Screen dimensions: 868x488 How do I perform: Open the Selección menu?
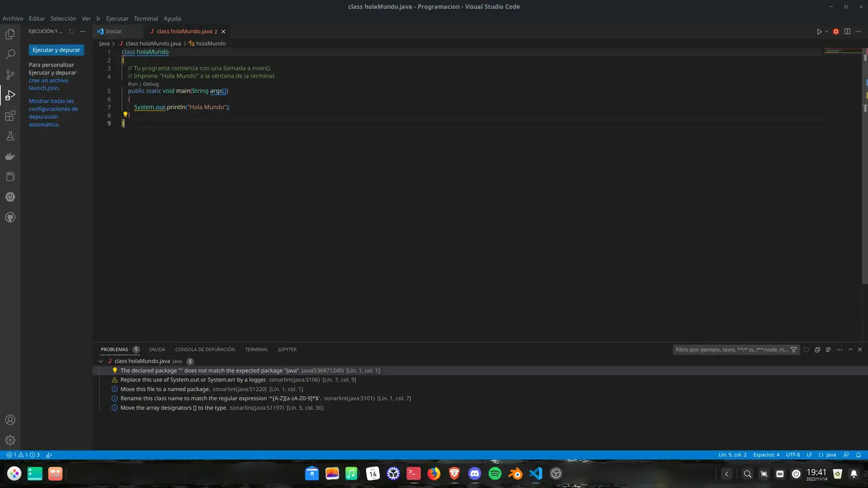pyautogui.click(x=63, y=18)
